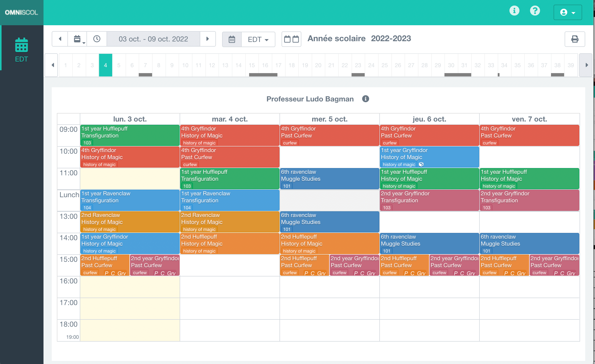The image size is (595, 364).
Task: Click the EDT calendar icon in the sidebar
Action: [x=21, y=45]
